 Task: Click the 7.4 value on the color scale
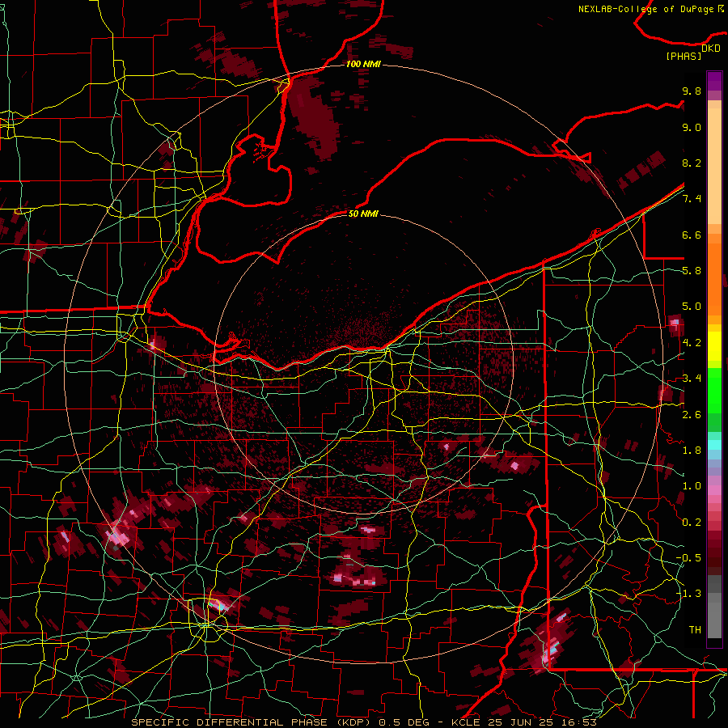click(692, 199)
